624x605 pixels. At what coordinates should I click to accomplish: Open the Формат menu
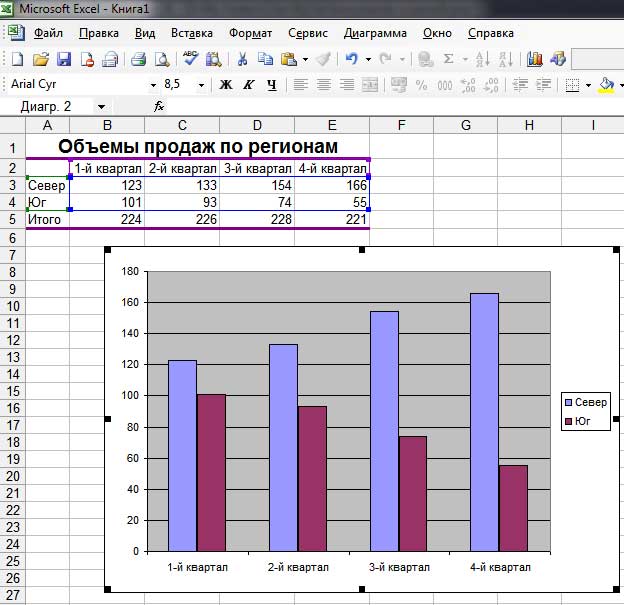coord(250,33)
